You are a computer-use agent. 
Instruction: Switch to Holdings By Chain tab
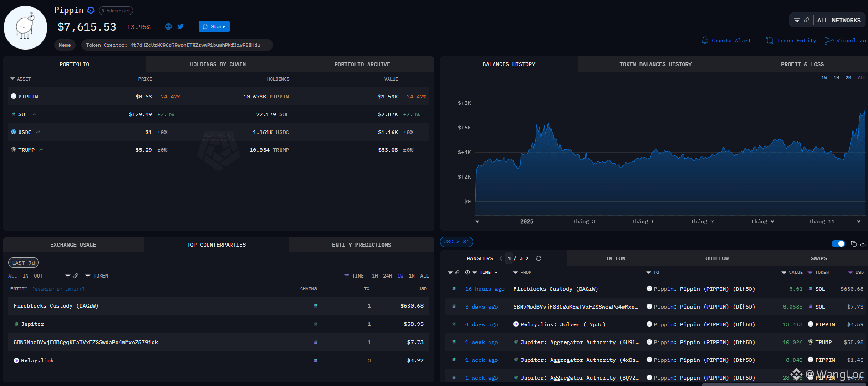coord(218,64)
